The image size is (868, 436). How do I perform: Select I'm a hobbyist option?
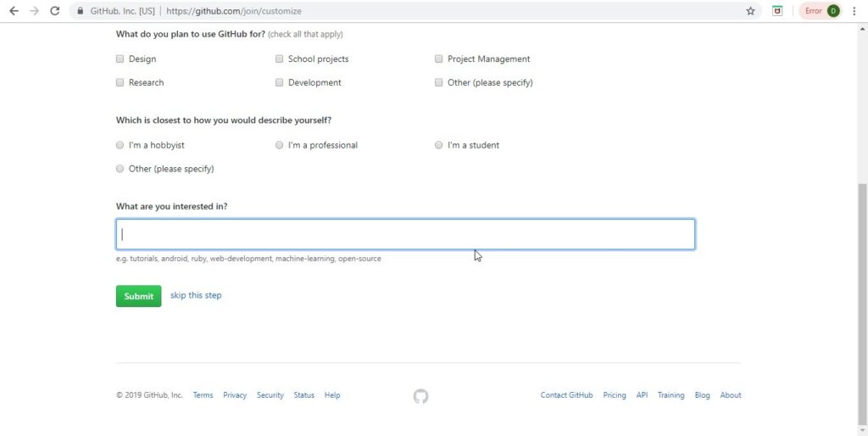(120, 145)
